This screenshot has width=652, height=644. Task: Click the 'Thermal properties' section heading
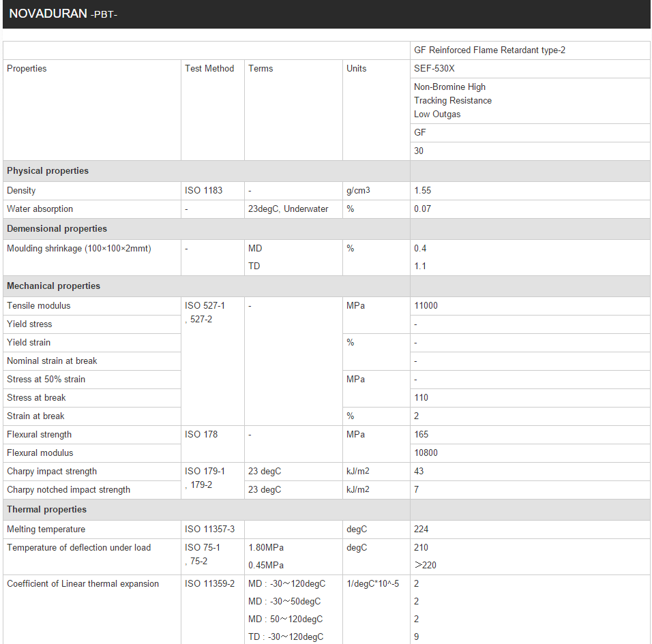coord(46,509)
